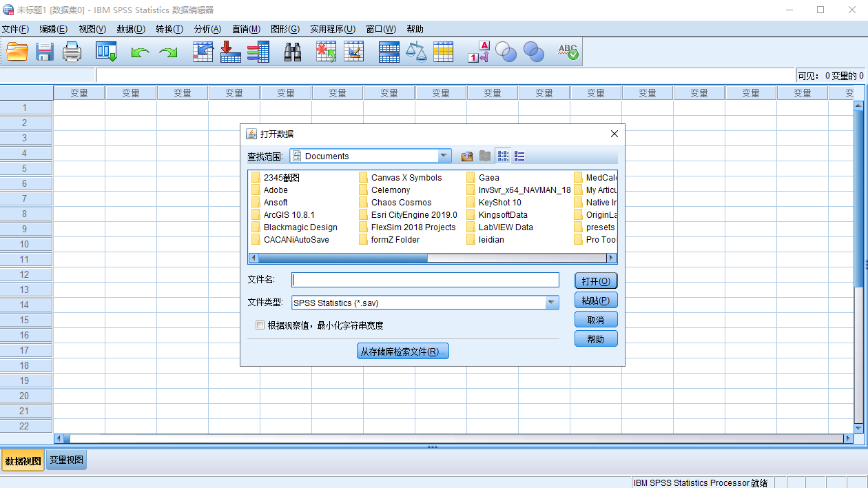Click the Save floppy disk toolbar icon
The image size is (868, 488).
click(x=45, y=52)
